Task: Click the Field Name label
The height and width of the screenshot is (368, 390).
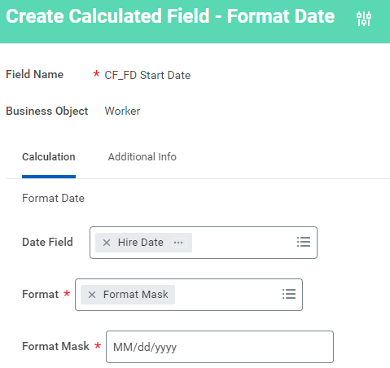Action: pyautogui.click(x=35, y=74)
